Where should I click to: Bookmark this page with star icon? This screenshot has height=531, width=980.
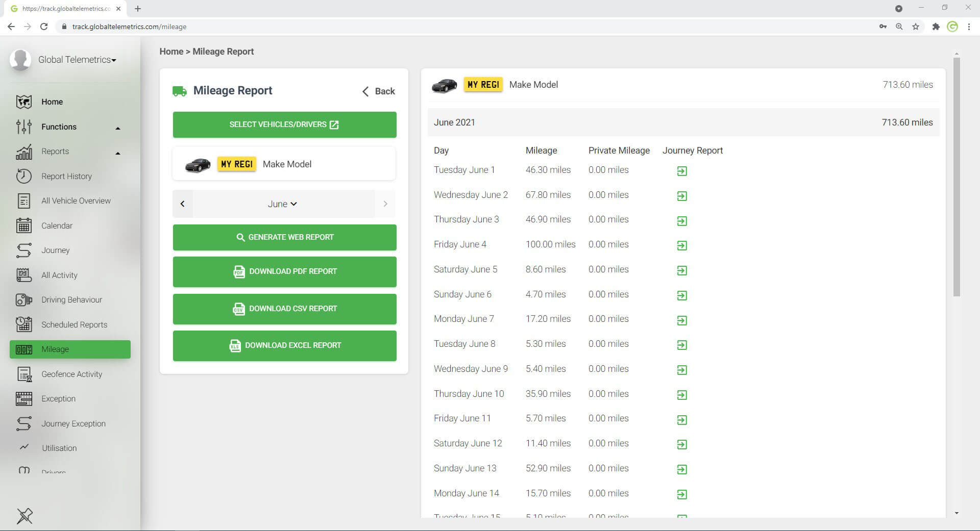916,27
